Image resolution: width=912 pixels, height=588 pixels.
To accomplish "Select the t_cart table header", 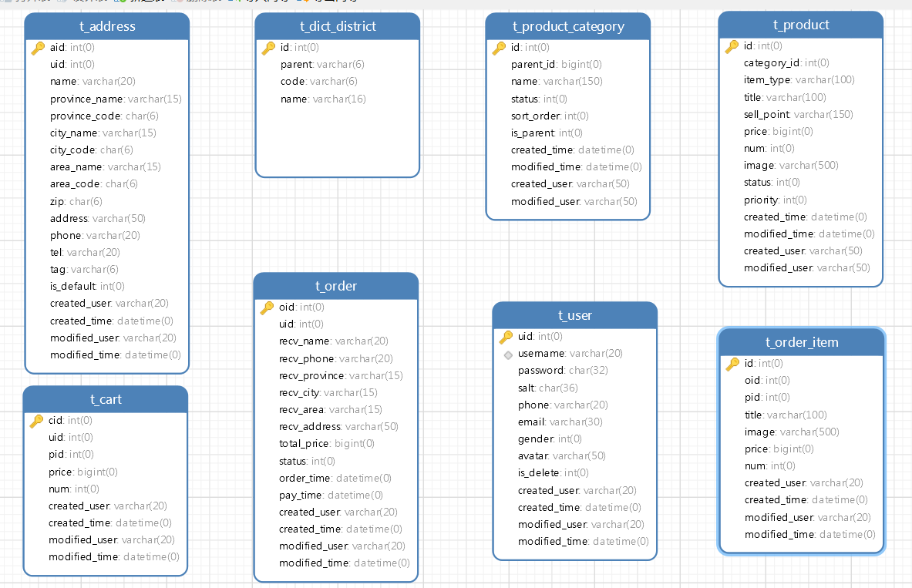I will 106,399.
